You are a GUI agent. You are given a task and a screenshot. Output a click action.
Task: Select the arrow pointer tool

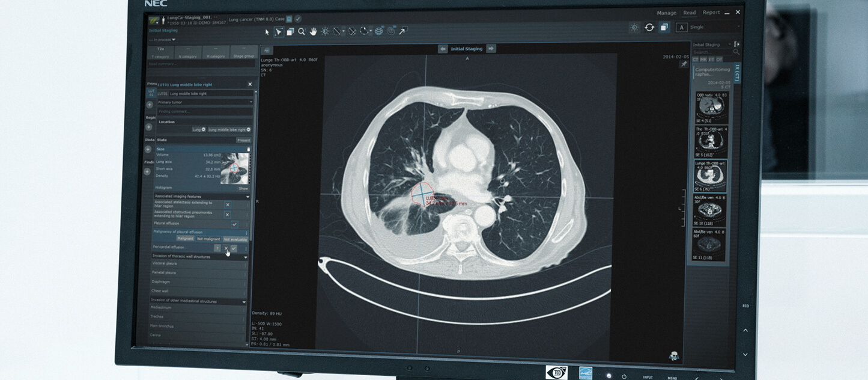(267, 32)
